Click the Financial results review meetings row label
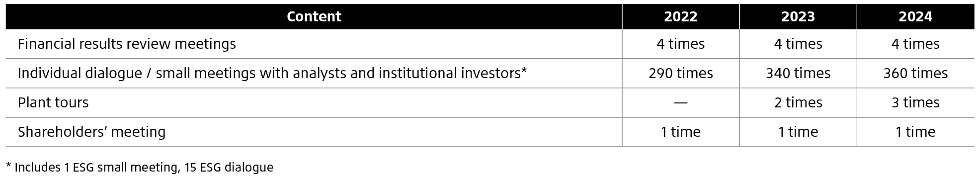Image resolution: width=980 pixels, height=182 pixels. click(127, 44)
